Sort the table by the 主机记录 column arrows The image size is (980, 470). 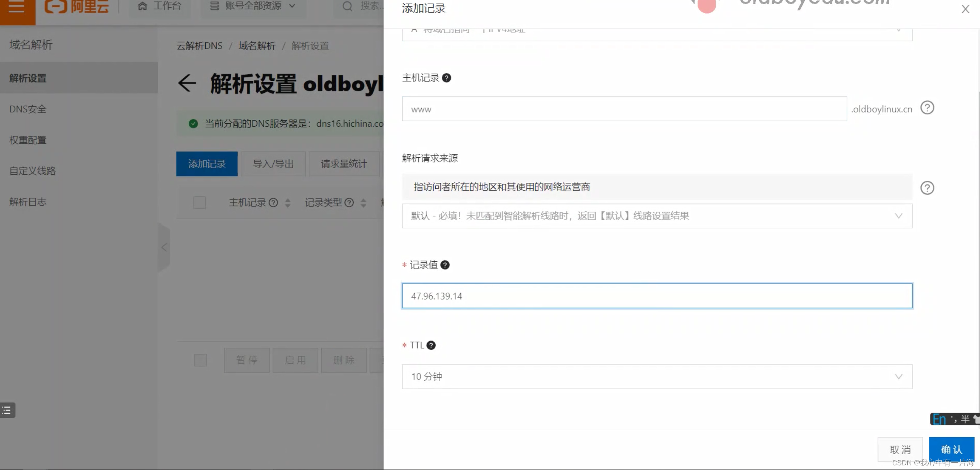[288, 203]
